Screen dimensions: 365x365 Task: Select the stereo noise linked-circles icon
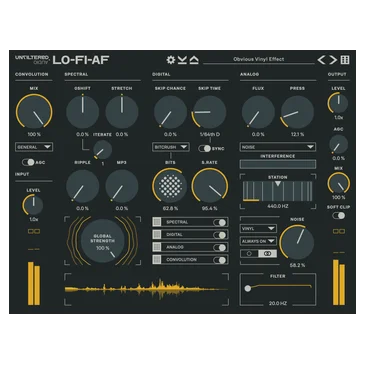267,254
